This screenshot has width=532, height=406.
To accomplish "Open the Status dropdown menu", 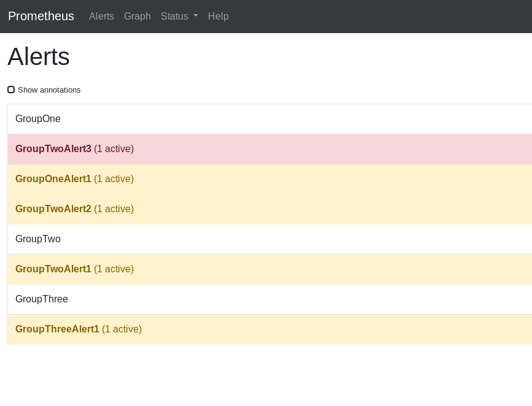I will [x=180, y=17].
